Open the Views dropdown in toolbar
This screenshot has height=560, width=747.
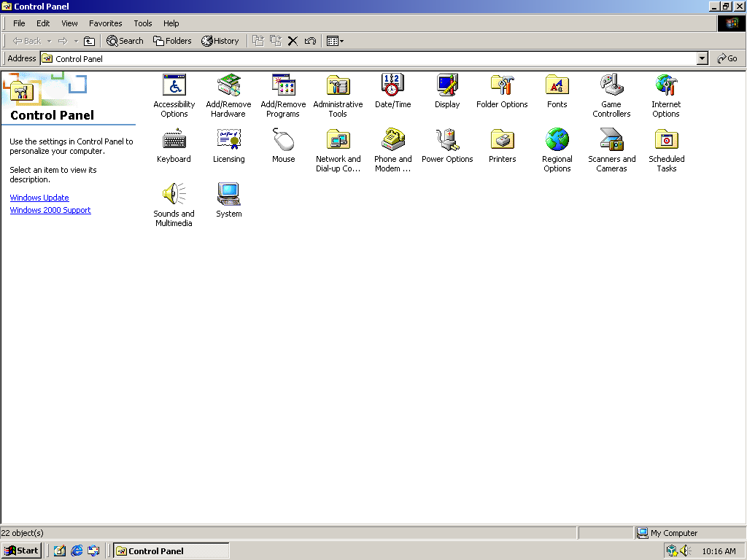tap(336, 41)
